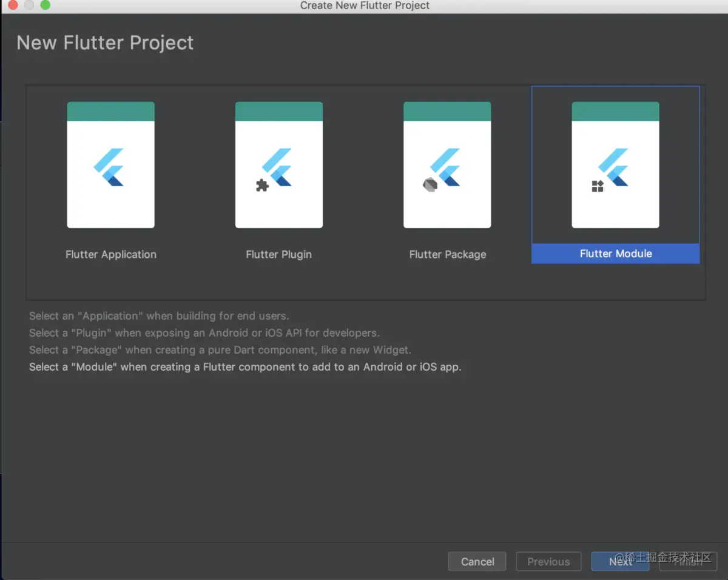Click the Flutter Plugin label
This screenshot has width=728, height=580.
pyautogui.click(x=279, y=254)
